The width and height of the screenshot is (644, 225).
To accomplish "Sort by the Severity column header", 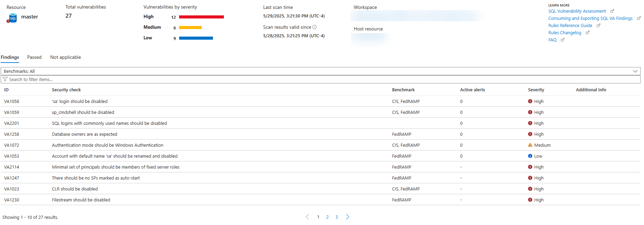I will 536,90.
